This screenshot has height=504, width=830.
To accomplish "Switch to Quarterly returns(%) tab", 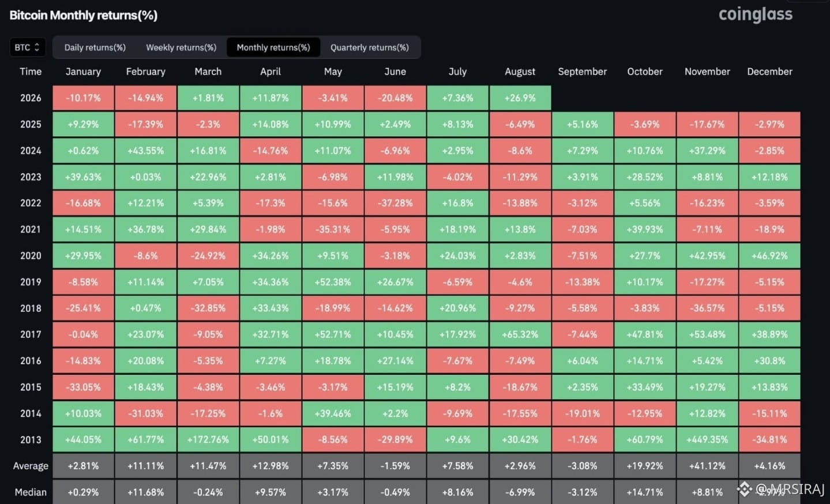I will [370, 47].
